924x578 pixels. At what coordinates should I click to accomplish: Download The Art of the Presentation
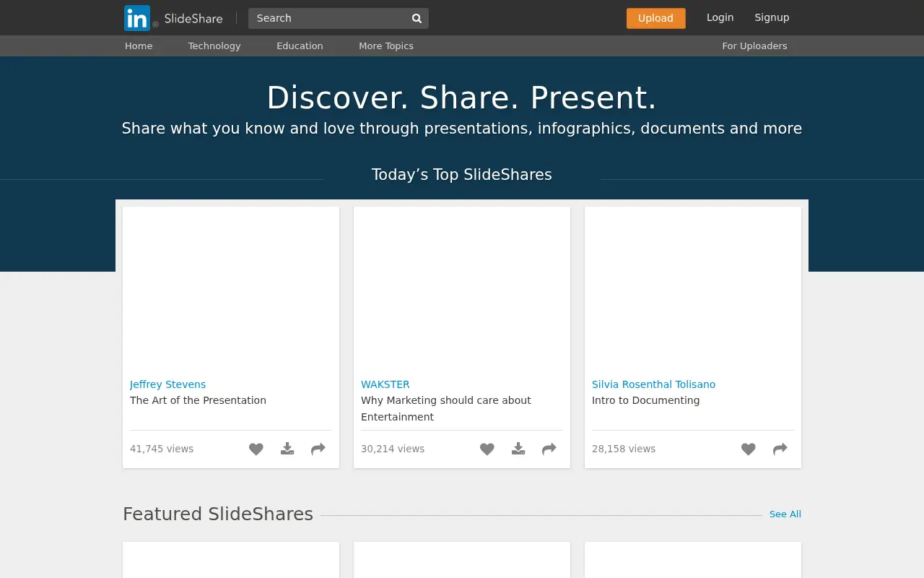[287, 449]
